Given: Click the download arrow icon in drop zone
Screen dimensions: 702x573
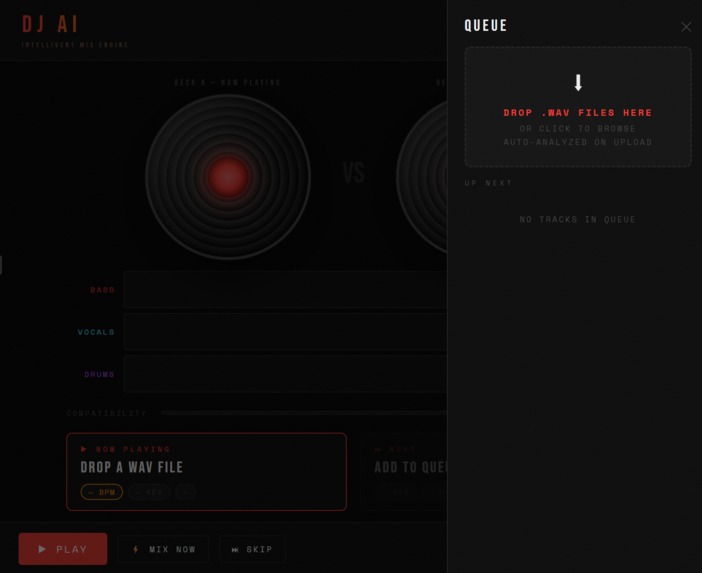Looking at the screenshot, I should pos(578,83).
